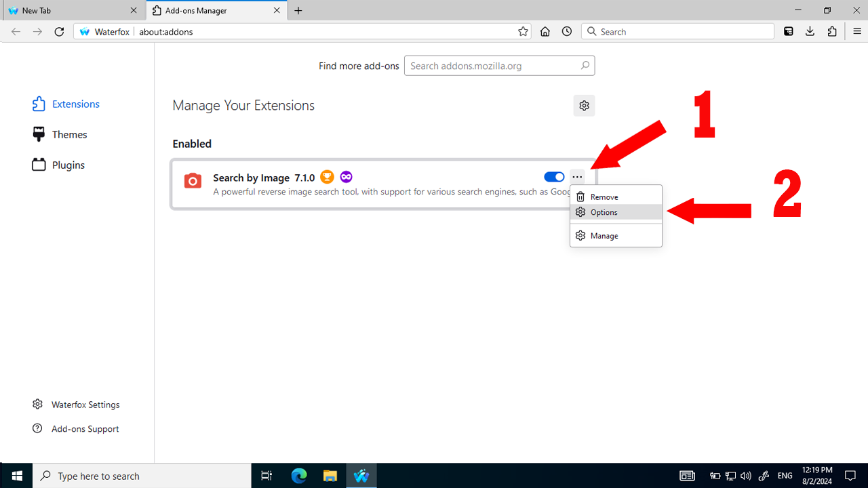The width and height of the screenshot is (868, 488).
Task: Open the clock showing 12:19 PM
Action: click(816, 476)
